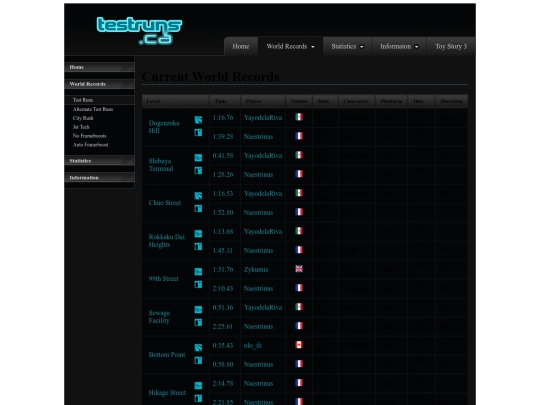
Task: Click the France flag in the 2:10.43 row
Action: tap(299, 288)
